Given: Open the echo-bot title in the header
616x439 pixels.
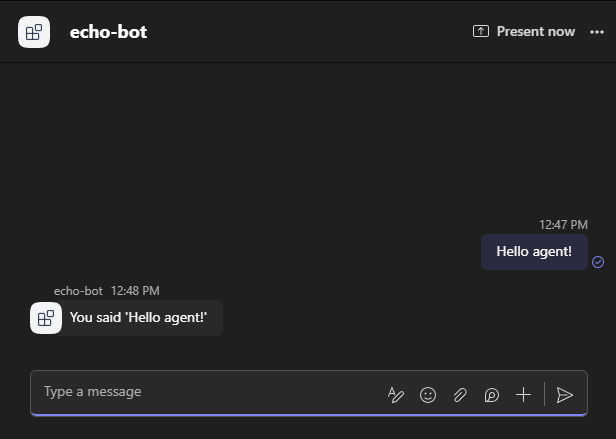Looking at the screenshot, I should pos(108,32).
